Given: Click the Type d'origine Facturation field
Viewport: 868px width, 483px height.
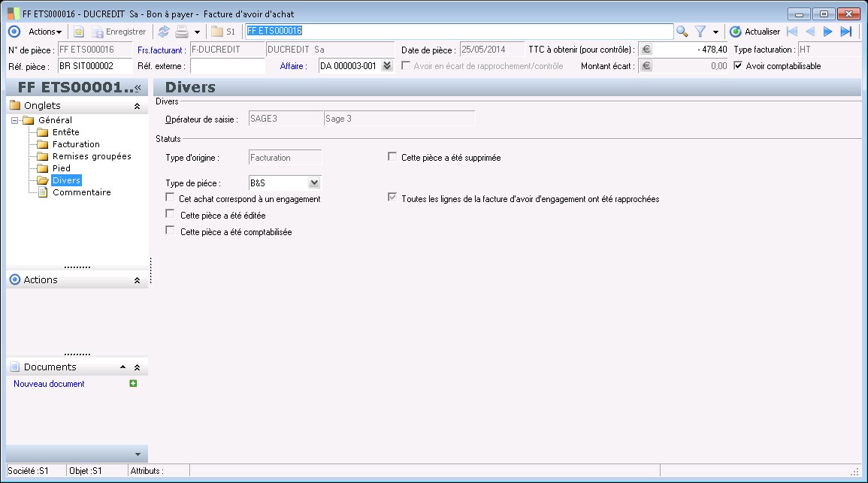Looking at the screenshot, I should click(285, 158).
